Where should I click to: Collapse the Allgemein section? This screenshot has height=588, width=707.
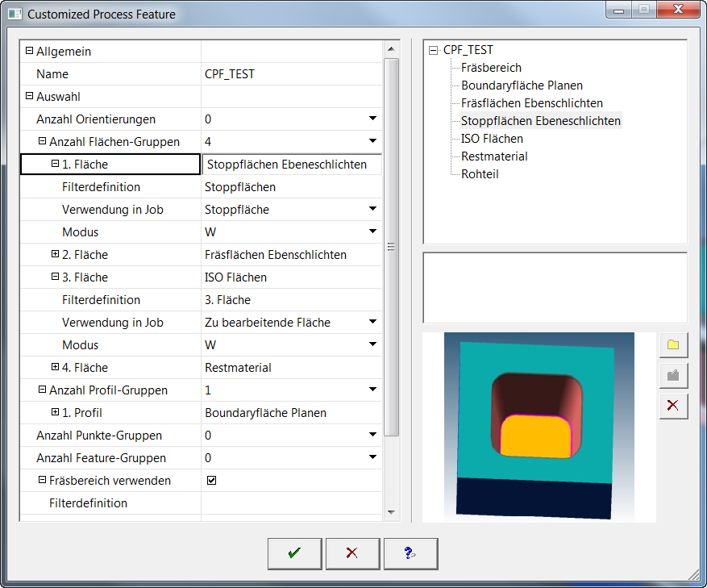click(x=30, y=51)
